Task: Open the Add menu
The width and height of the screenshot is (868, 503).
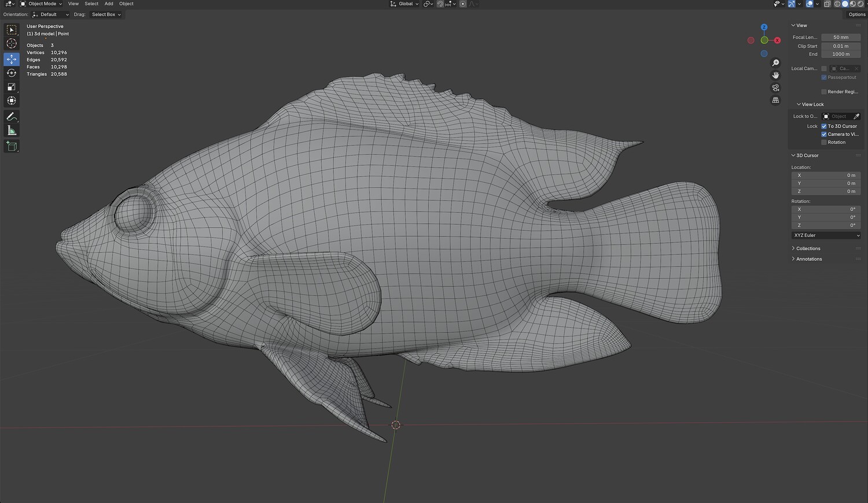Action: (x=109, y=4)
